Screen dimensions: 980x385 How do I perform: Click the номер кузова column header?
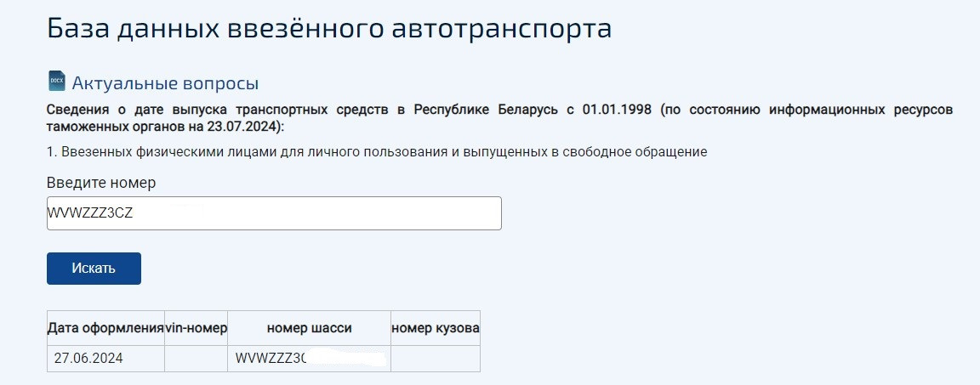tap(435, 328)
